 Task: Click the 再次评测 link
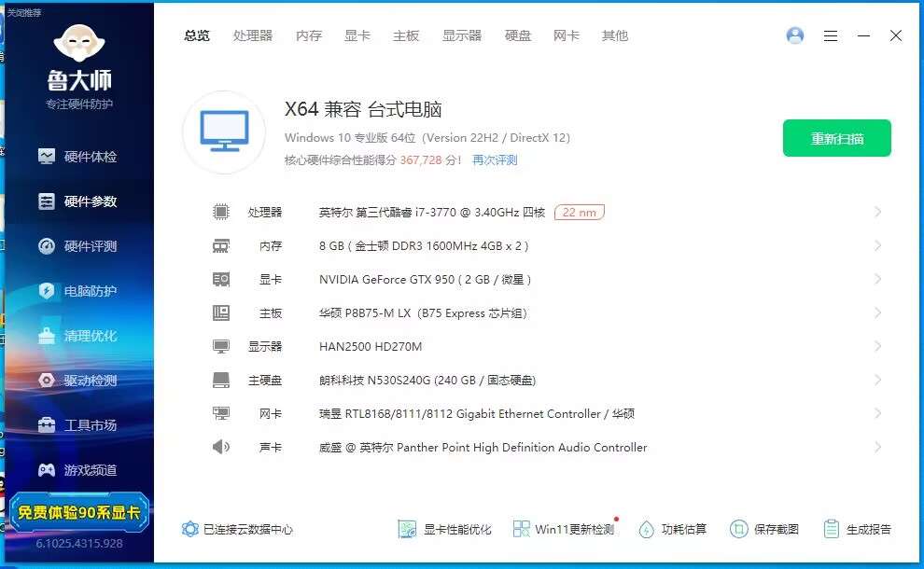click(495, 160)
